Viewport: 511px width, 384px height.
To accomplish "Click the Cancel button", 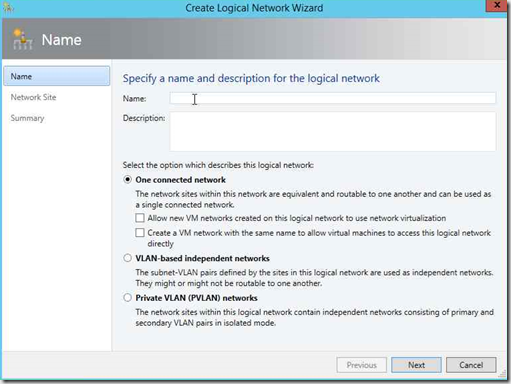I will click(471, 365).
